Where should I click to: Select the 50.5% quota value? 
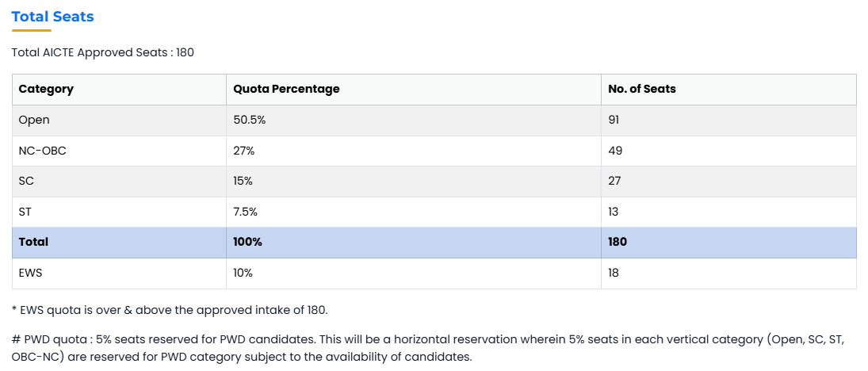coord(249,120)
